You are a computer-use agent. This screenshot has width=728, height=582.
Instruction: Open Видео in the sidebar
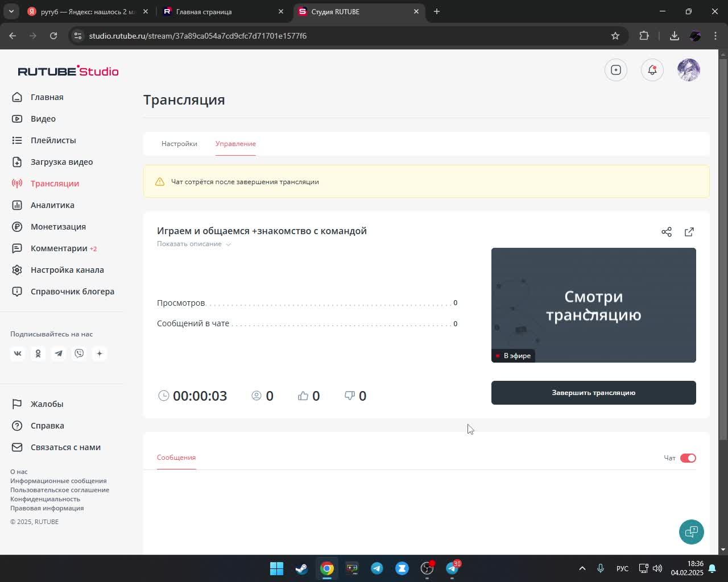click(43, 119)
